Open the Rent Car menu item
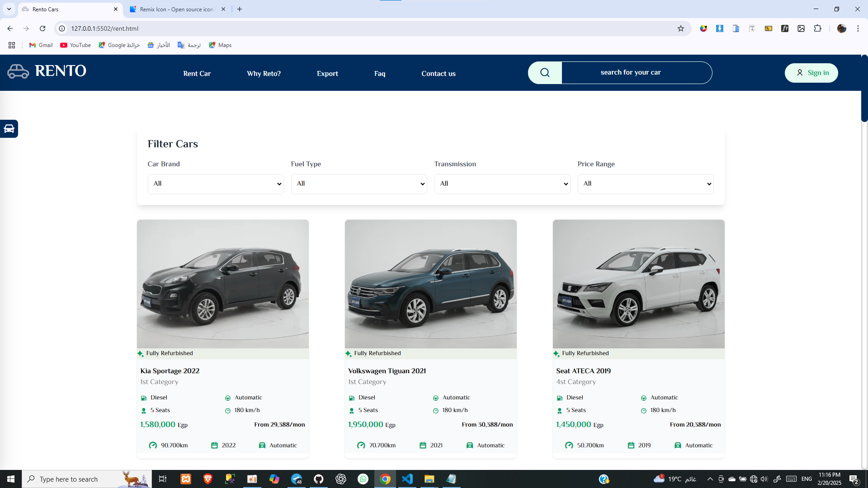 pos(197,74)
